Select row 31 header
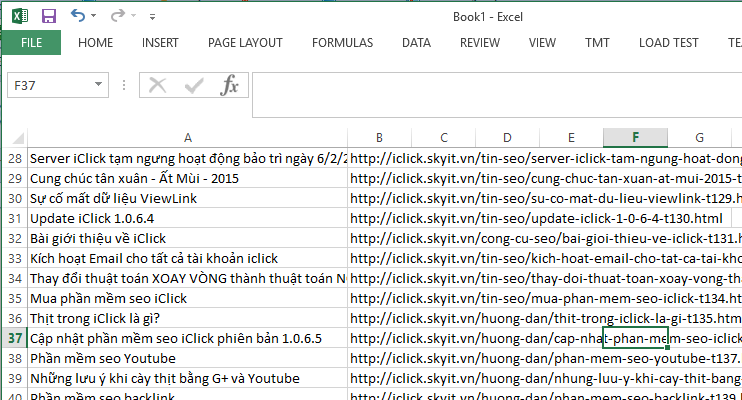Viewport: 742px width, 400px height. [15, 218]
